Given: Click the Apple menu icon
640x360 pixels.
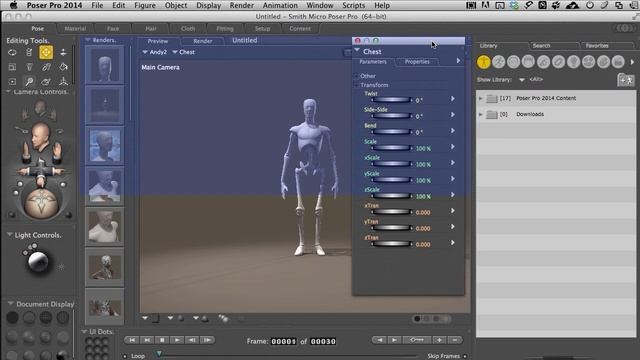Looking at the screenshot, I should click(13, 5).
